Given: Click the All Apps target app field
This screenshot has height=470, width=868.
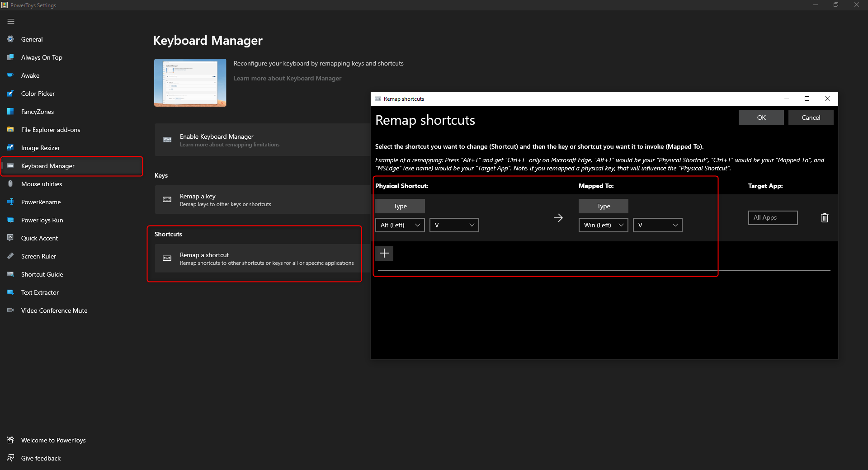Looking at the screenshot, I should click(773, 218).
